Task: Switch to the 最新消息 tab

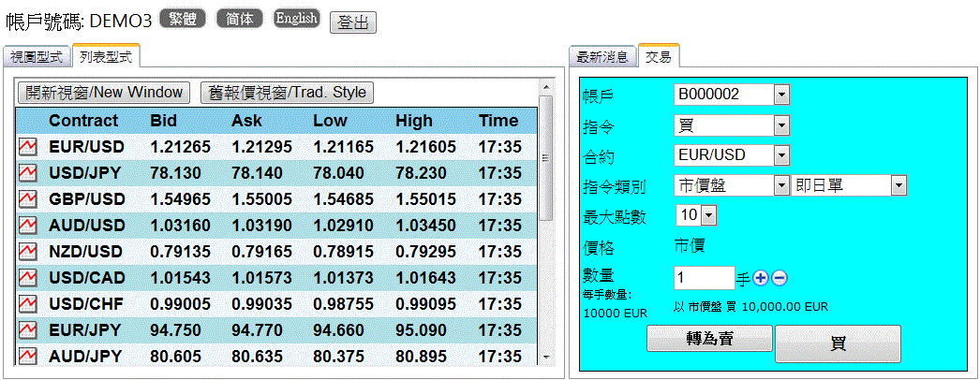Action: tap(602, 57)
